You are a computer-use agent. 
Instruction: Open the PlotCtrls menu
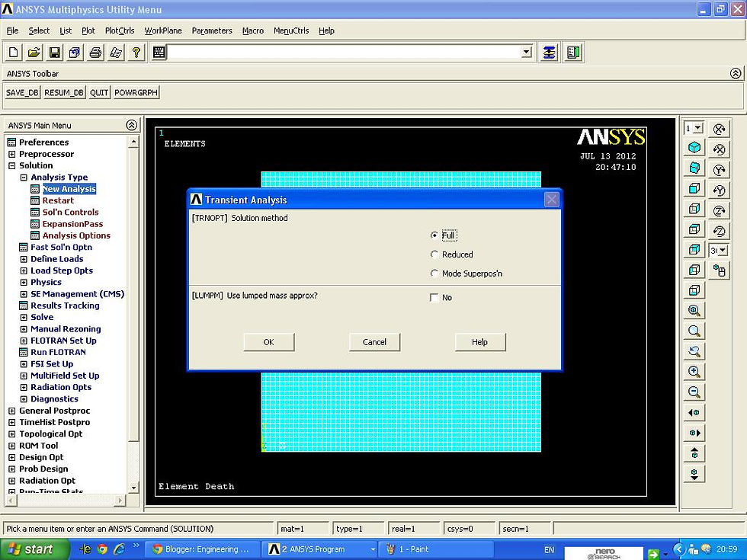pos(120,30)
